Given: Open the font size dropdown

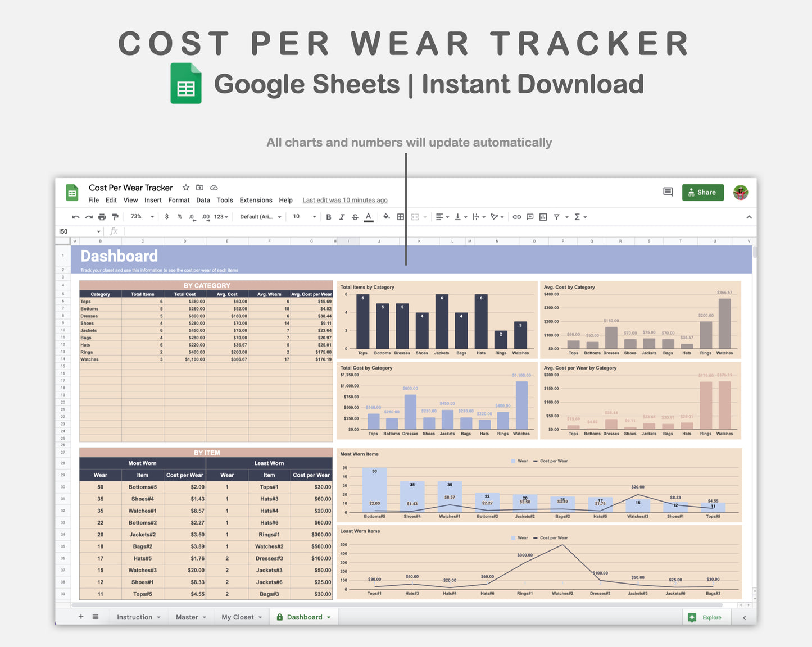Looking at the screenshot, I should tap(303, 217).
